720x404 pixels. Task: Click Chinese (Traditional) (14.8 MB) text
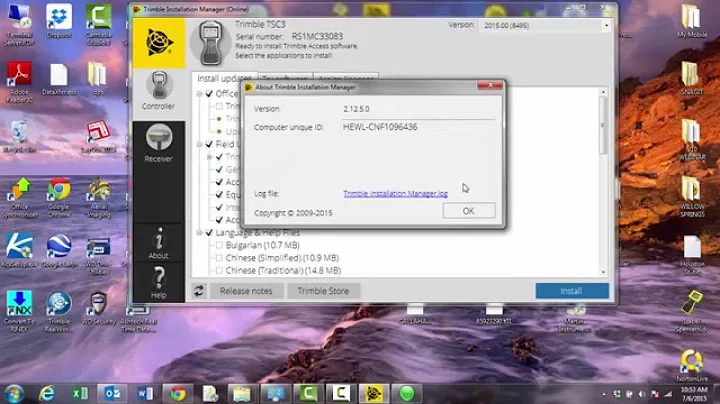pos(283,271)
